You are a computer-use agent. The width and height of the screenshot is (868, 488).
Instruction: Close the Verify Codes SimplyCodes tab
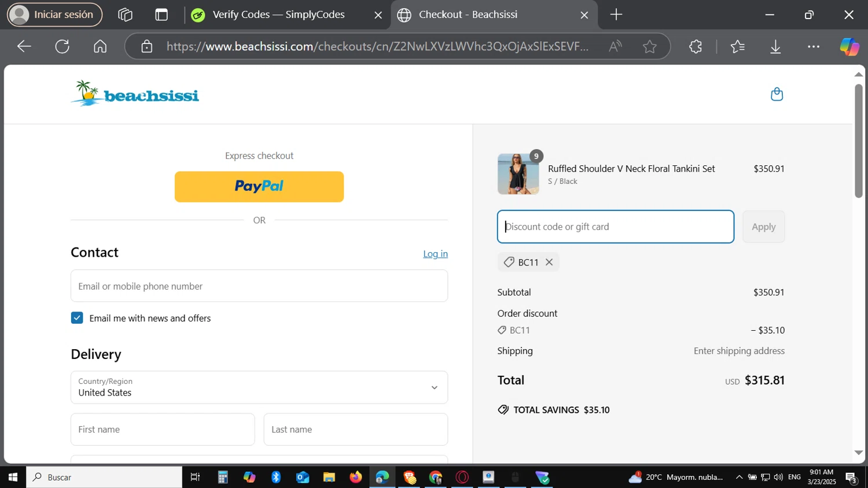[378, 15]
